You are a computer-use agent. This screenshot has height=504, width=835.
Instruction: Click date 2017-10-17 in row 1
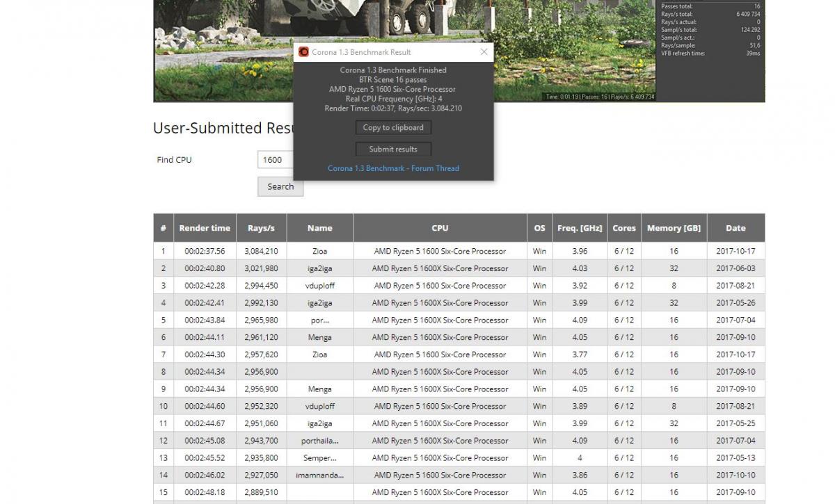point(735,251)
